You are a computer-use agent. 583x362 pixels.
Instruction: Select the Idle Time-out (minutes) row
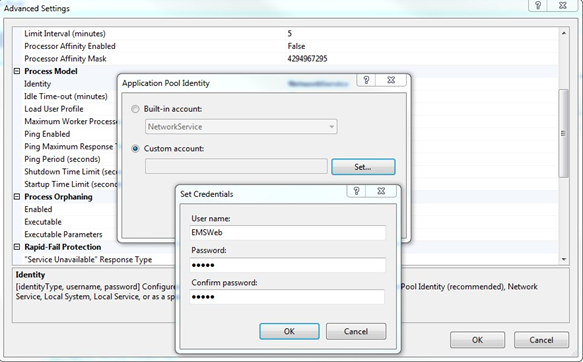coord(71,96)
